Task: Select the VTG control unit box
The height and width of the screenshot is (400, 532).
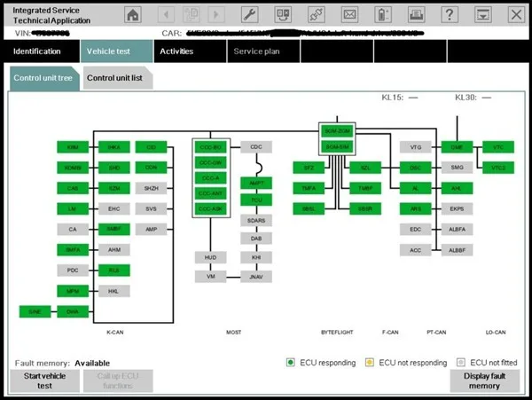Action: (x=416, y=147)
